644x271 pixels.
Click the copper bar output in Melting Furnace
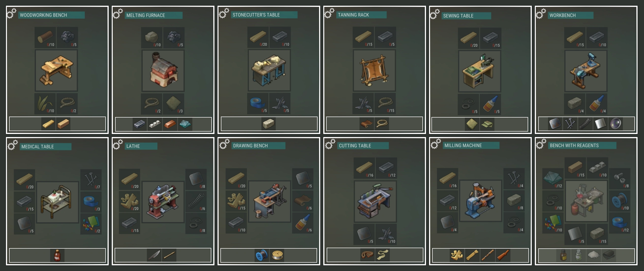tap(170, 124)
